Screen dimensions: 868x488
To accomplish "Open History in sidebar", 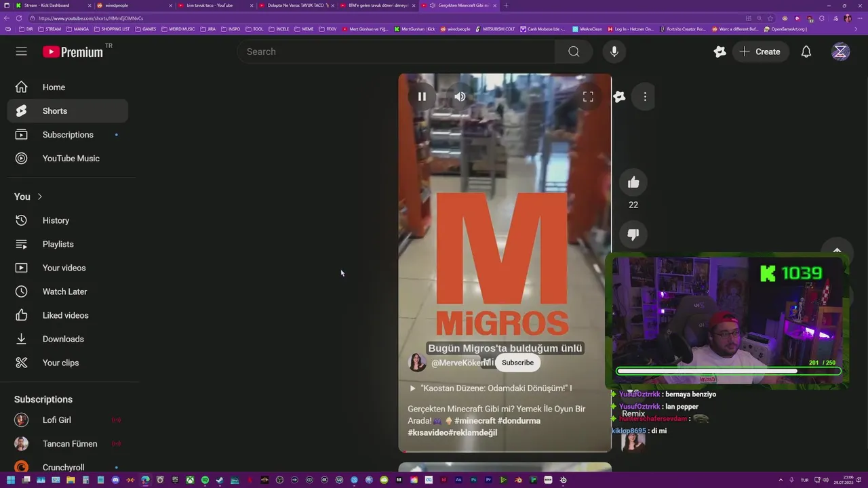I will coord(68,220).
